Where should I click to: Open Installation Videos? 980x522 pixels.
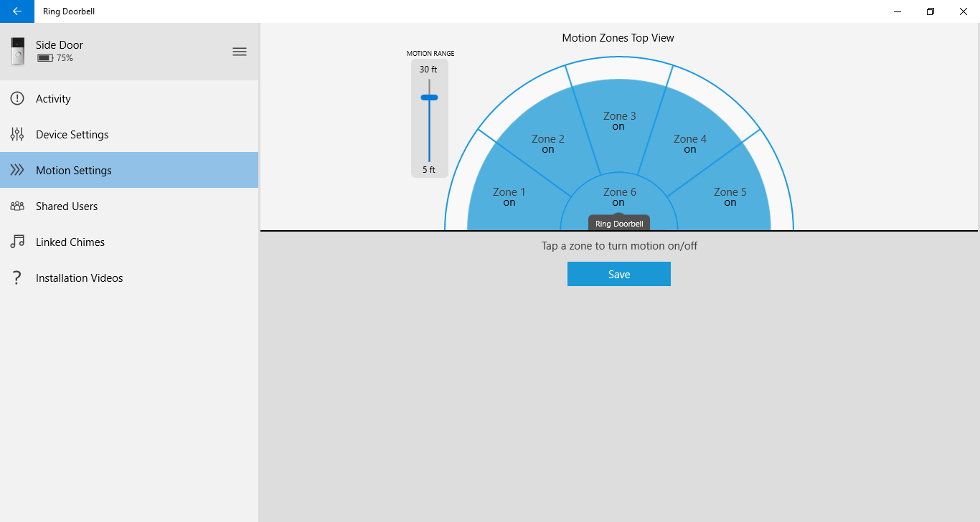129,277
